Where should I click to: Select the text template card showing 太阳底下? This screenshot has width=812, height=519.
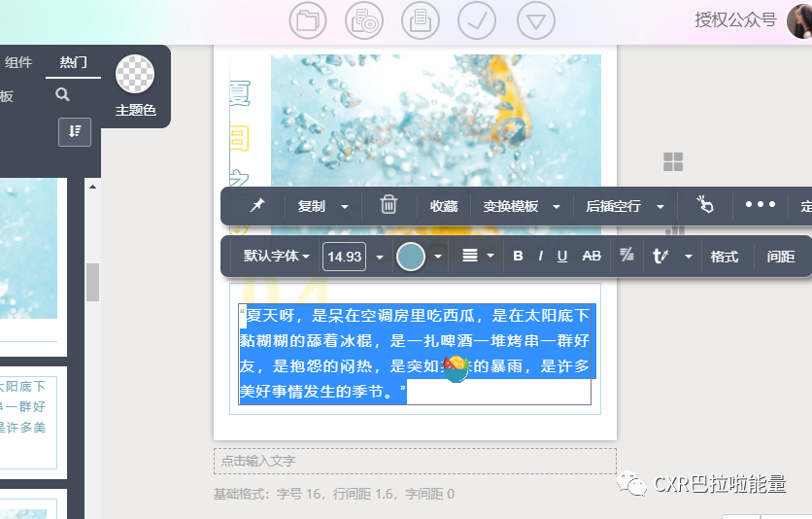click(x=27, y=422)
